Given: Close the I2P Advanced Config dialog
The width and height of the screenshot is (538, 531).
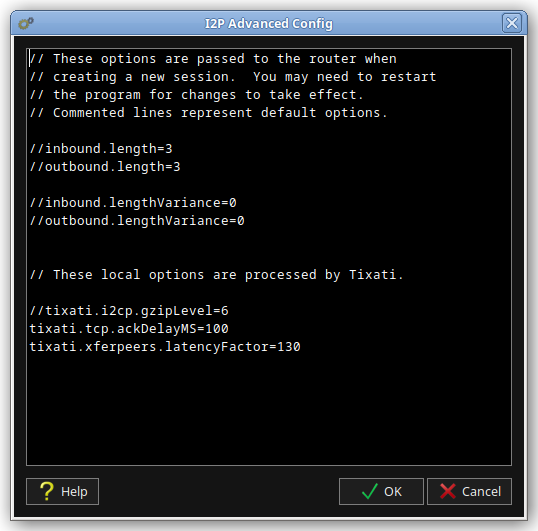Looking at the screenshot, I should coord(512,23).
